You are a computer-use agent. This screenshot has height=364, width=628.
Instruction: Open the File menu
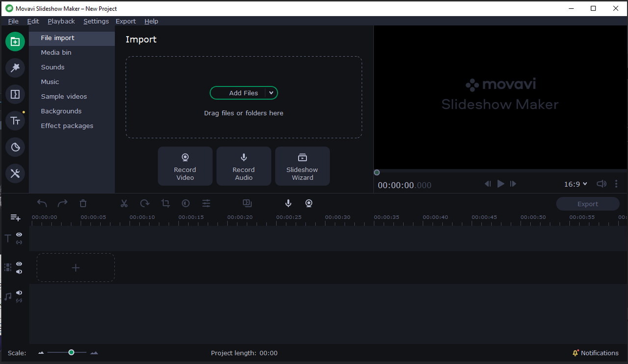pyautogui.click(x=13, y=21)
